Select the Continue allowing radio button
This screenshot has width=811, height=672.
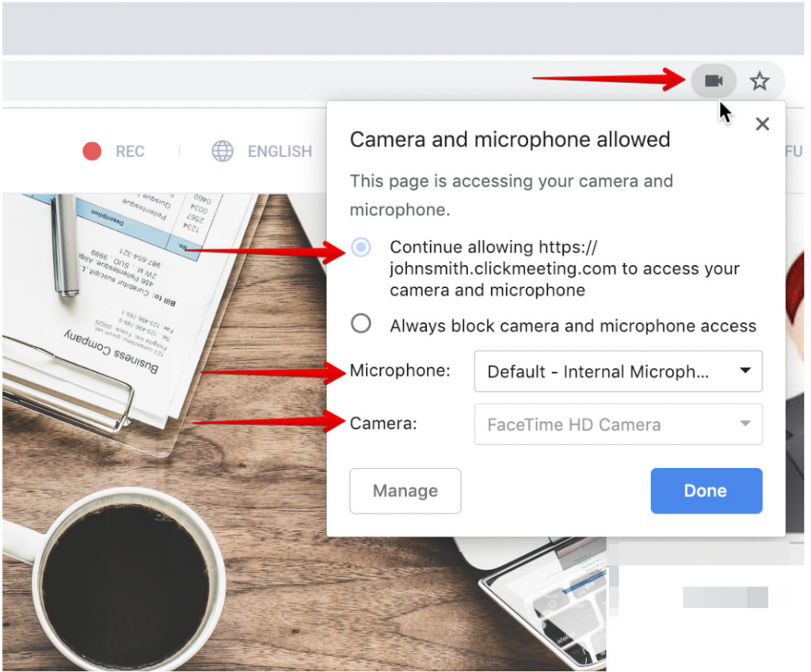click(361, 247)
